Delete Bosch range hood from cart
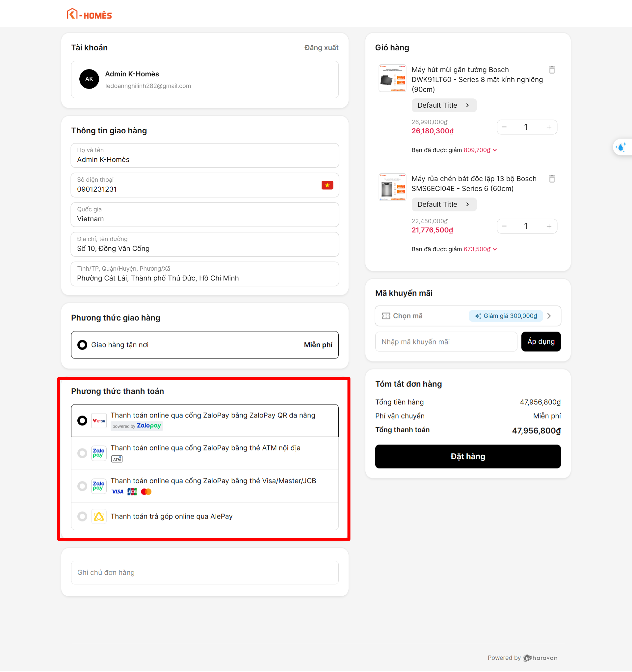This screenshot has height=672, width=632. [x=552, y=70]
